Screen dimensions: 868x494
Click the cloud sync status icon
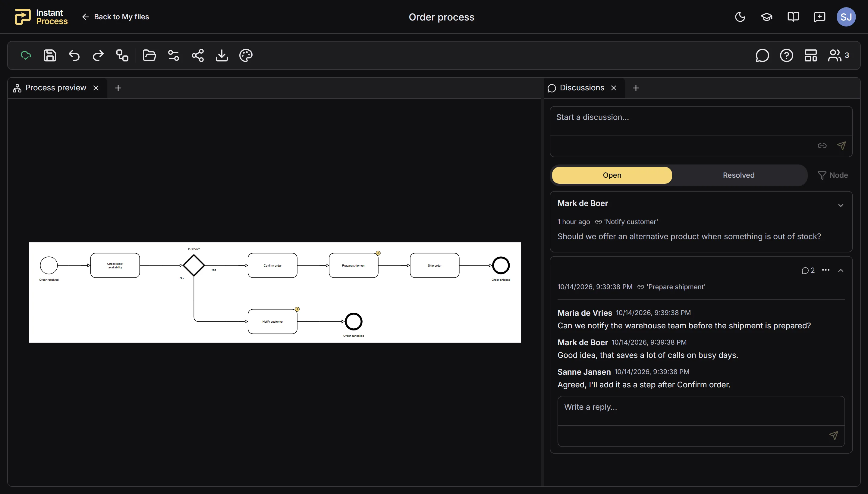point(26,55)
